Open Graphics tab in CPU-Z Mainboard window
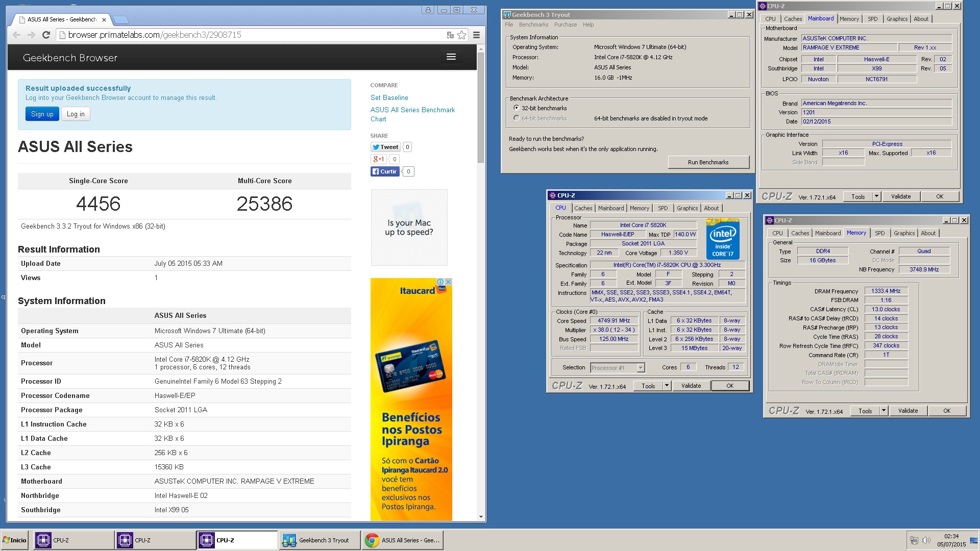The width and height of the screenshot is (980, 551). (897, 19)
